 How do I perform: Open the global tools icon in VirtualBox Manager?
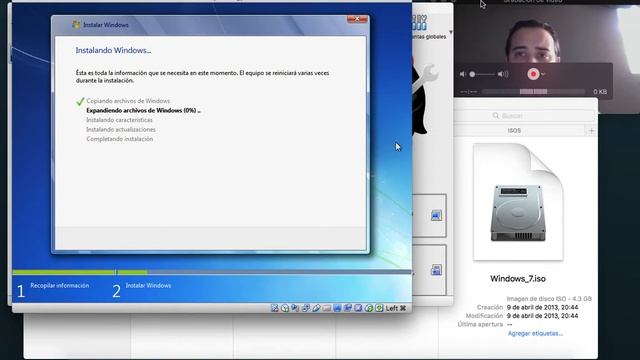pyautogui.click(x=420, y=23)
